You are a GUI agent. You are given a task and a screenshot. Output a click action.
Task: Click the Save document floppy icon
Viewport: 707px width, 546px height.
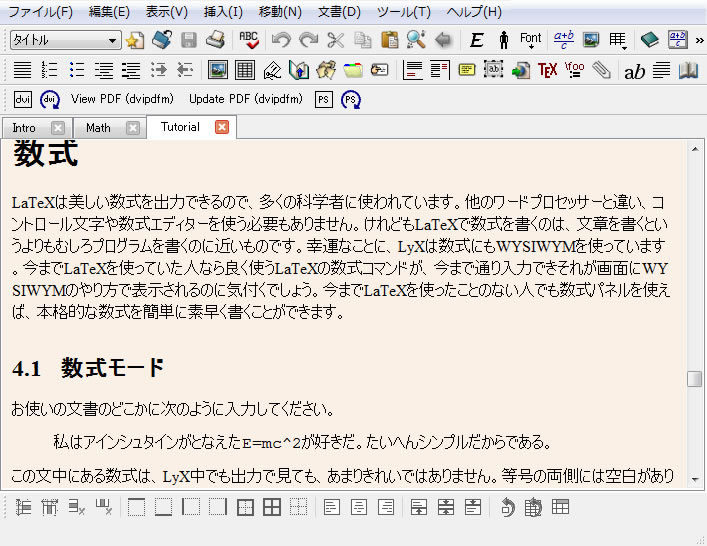(x=189, y=40)
